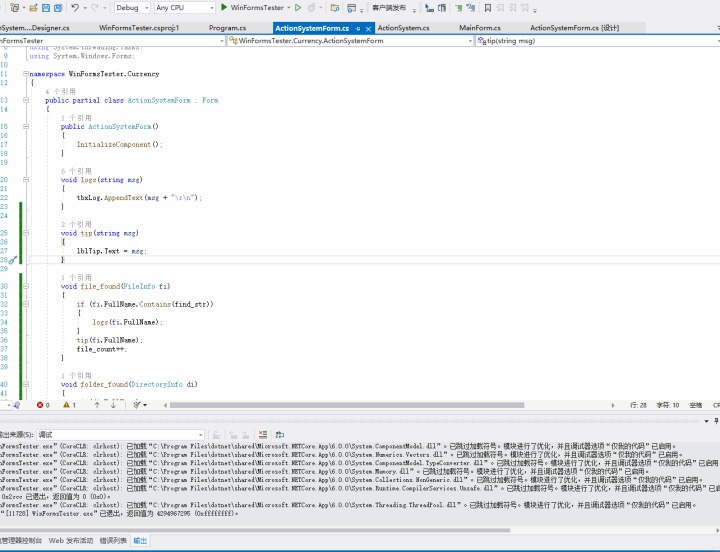Open the WinFormsTester.Currency.ActionSystemForm class dropdown
Viewport: 720px width, 552px height.
[351, 41]
